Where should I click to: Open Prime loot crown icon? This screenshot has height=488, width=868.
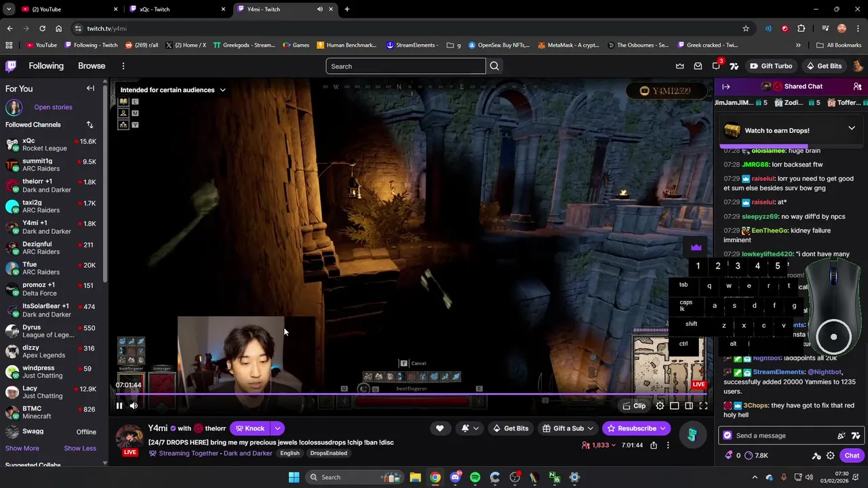click(679, 66)
